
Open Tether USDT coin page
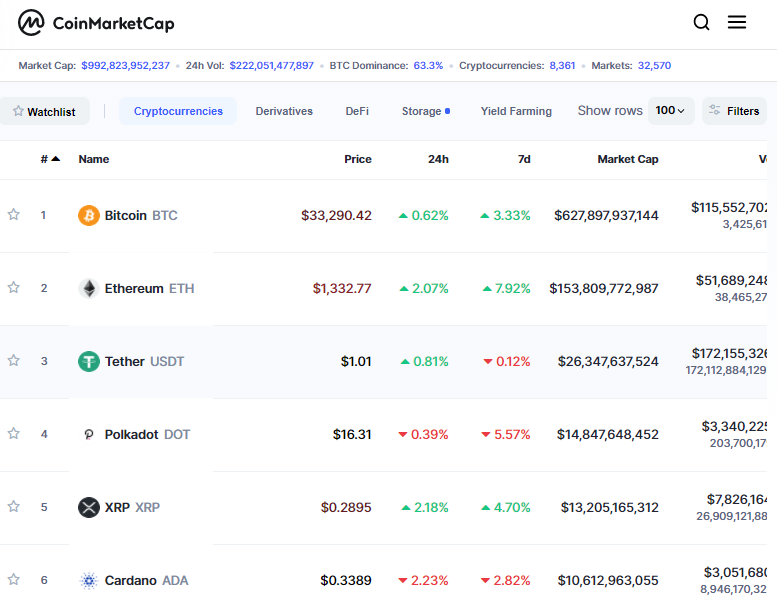pyautogui.click(x=144, y=361)
